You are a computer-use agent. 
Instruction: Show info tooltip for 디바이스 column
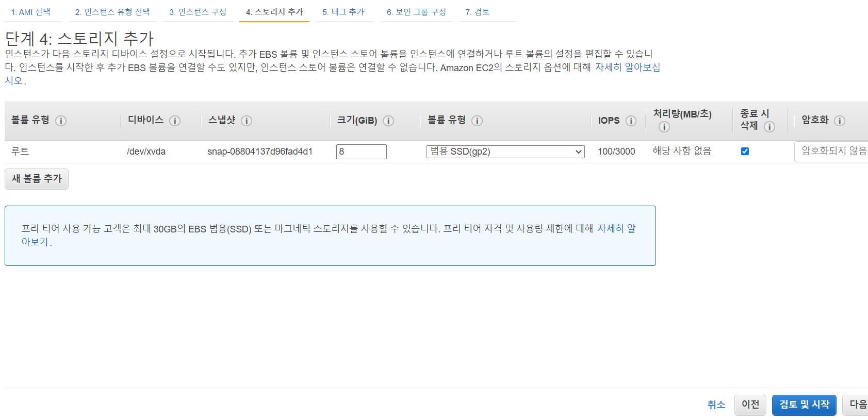175,121
